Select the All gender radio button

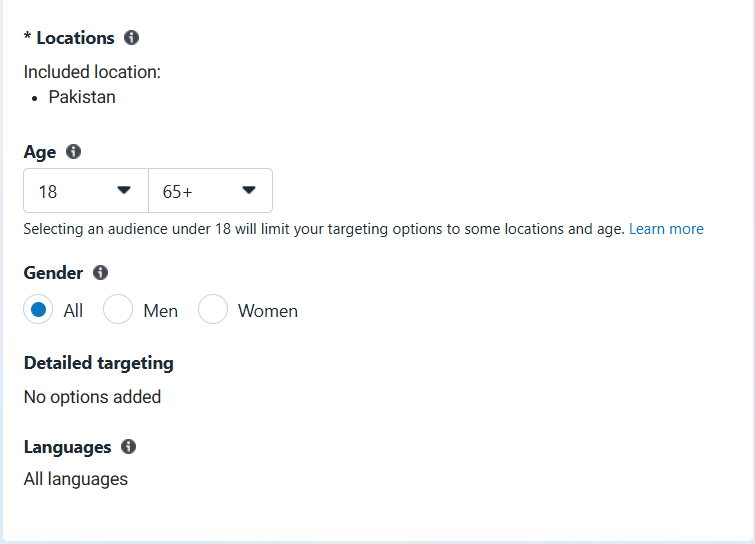pyautogui.click(x=38, y=309)
